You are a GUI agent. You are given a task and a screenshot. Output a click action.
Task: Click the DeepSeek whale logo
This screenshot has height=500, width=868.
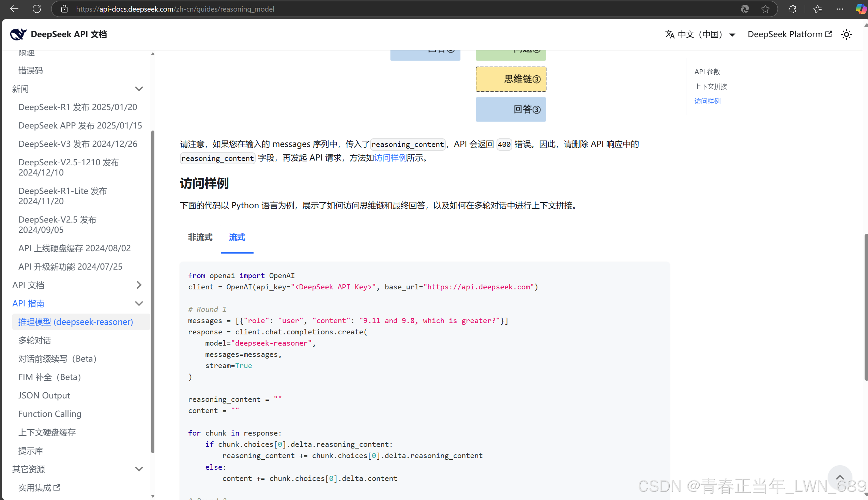pos(18,34)
